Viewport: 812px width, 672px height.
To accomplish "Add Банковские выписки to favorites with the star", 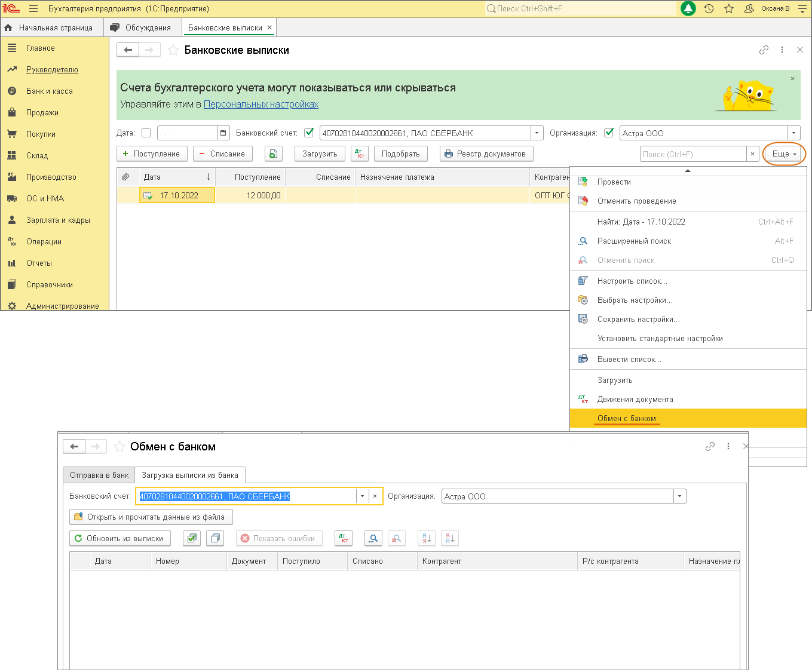I will [173, 50].
